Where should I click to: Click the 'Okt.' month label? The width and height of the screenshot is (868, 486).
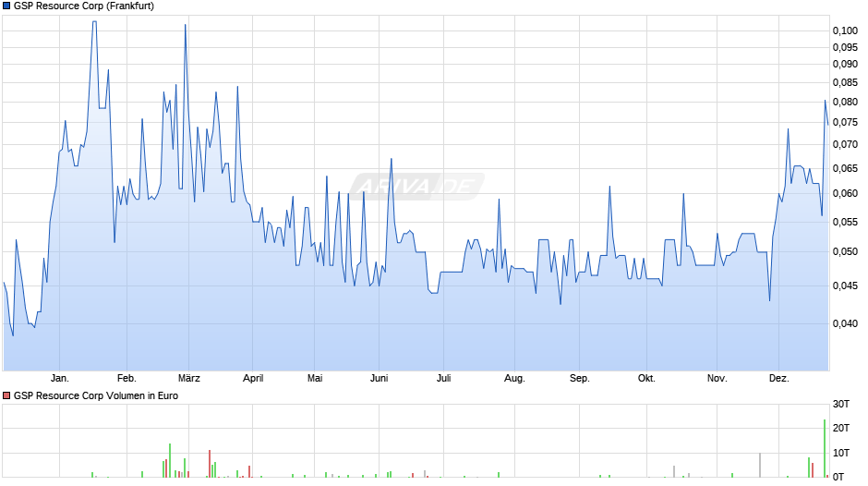click(646, 379)
